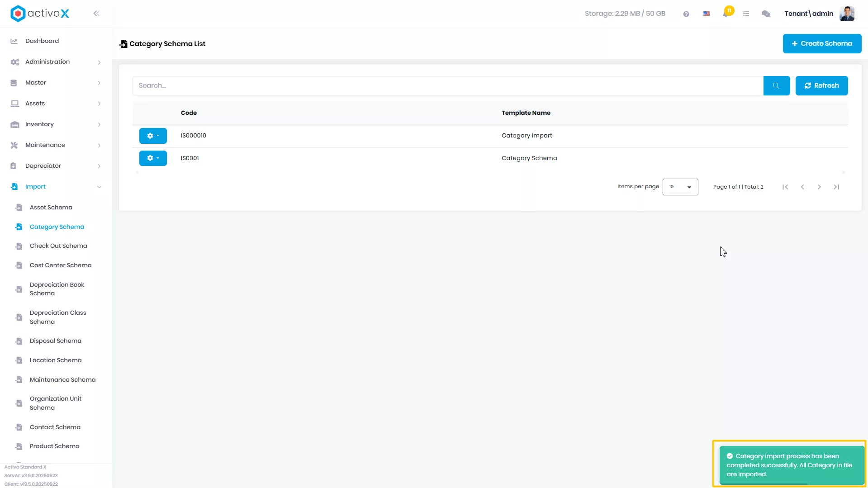Go to first page icon
The width and height of the screenshot is (868, 488).
(x=785, y=187)
